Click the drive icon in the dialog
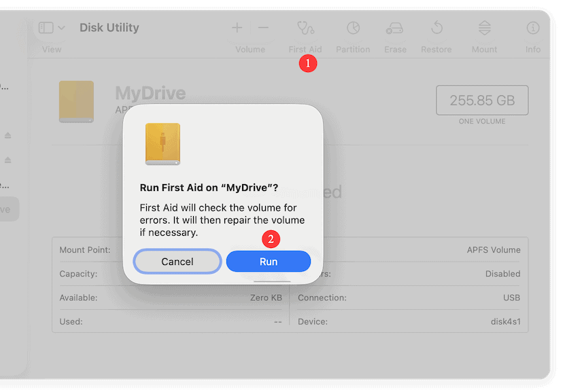The image size is (563, 392). 163,144
